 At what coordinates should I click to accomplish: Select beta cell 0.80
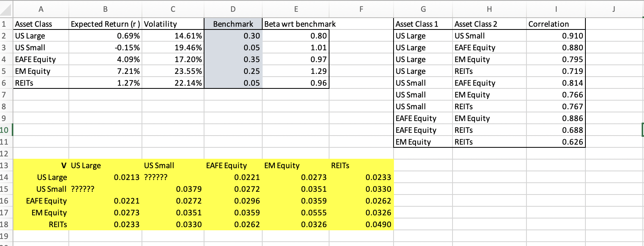pos(296,36)
